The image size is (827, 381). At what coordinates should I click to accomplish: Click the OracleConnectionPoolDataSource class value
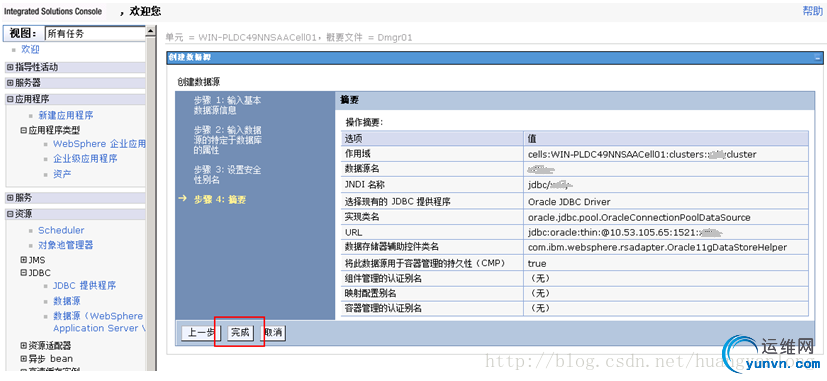[639, 217]
